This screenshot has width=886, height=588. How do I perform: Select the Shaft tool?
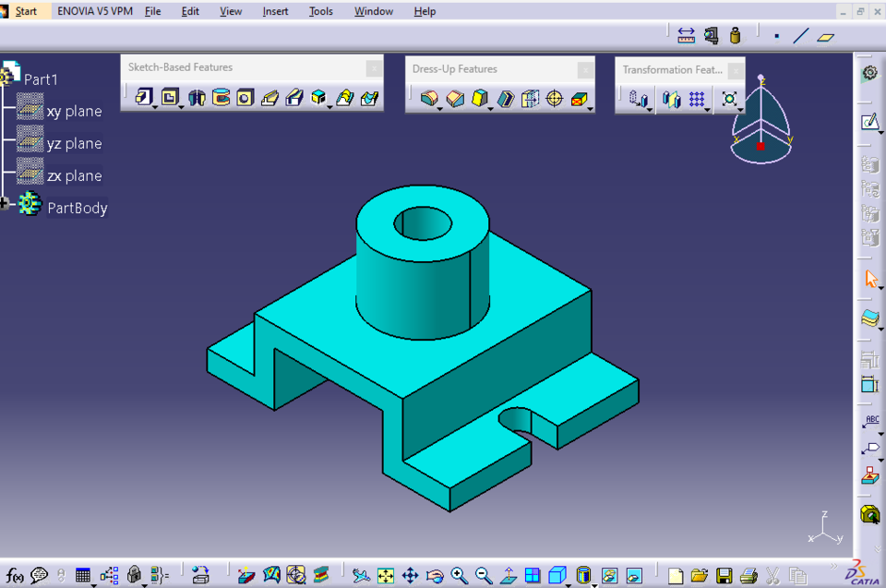click(x=195, y=97)
